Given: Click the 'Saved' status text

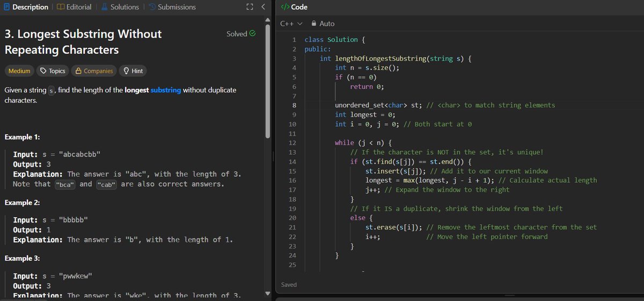Looking at the screenshot, I should click(289, 284).
